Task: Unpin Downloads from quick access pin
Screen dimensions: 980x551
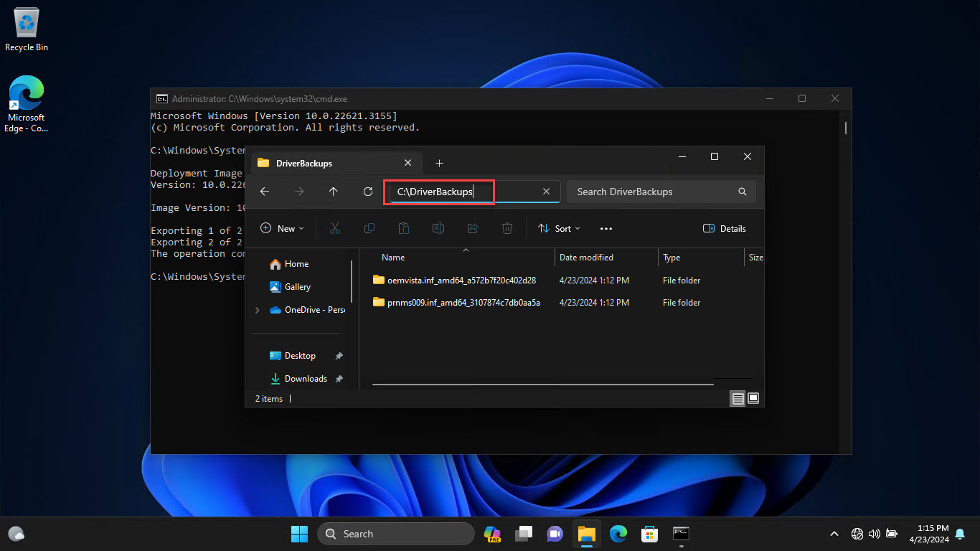Action: [x=339, y=379]
